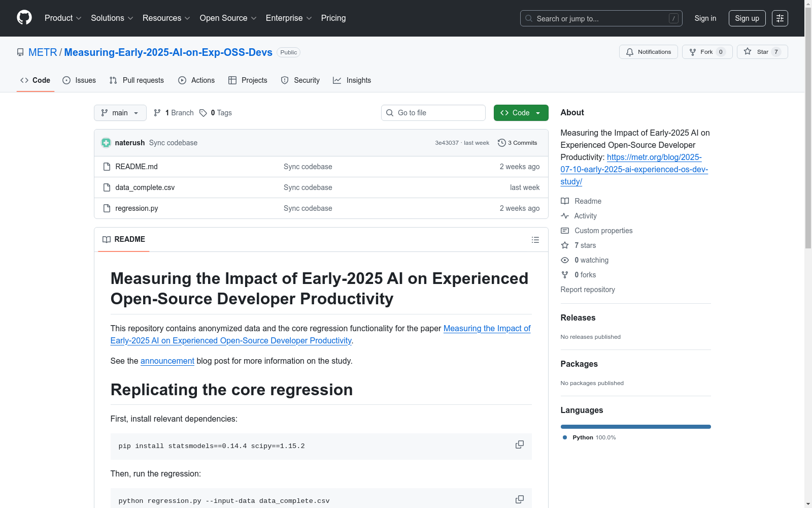The image size is (812, 508).
Task: View the 0 watching link
Action: coord(585,260)
